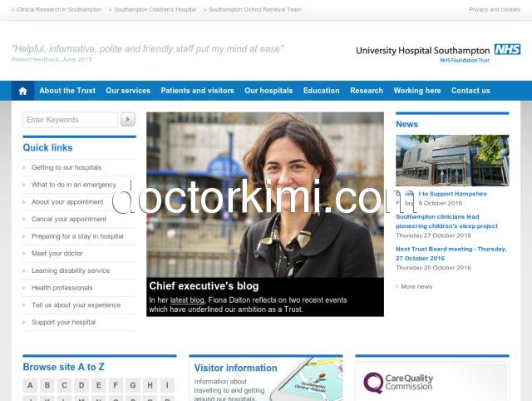Click the Enter Keywords search field
Viewport: 532px width, 401px height.
pyautogui.click(x=71, y=120)
